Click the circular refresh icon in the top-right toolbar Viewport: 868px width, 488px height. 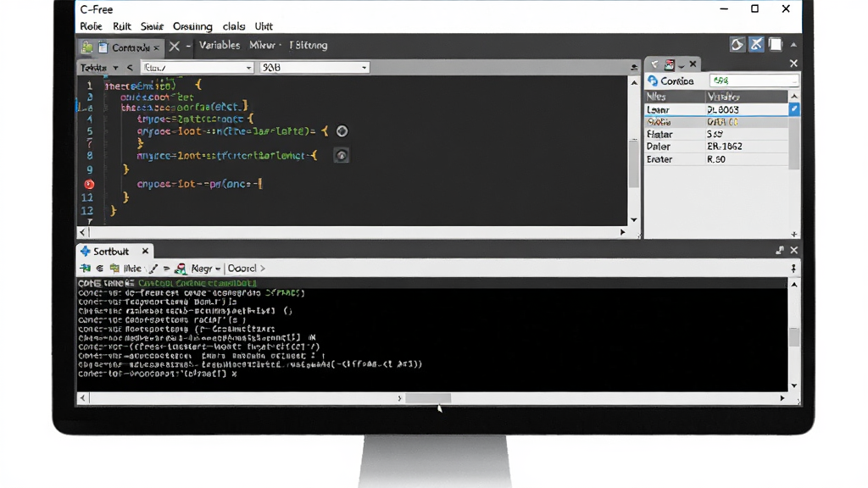737,45
